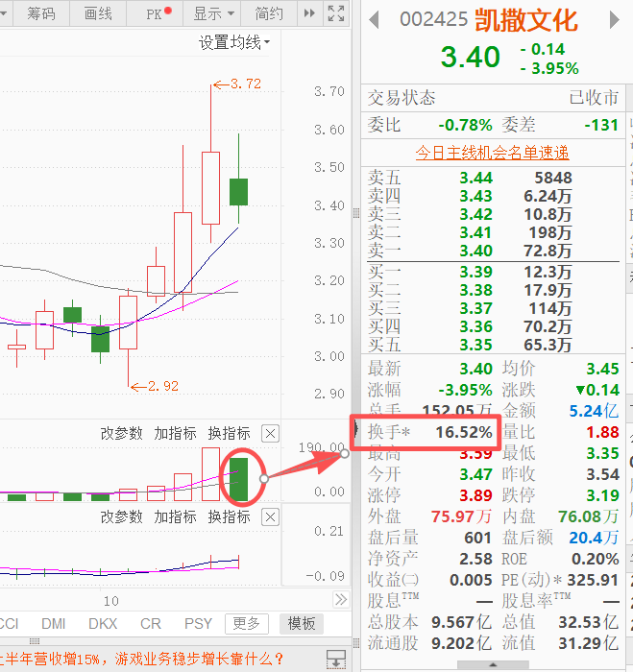Click the 均价 3.45 value
The image size is (633, 672).
(x=602, y=369)
